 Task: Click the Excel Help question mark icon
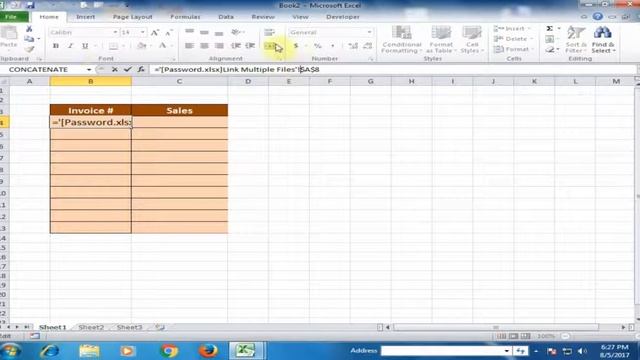click(598, 16)
